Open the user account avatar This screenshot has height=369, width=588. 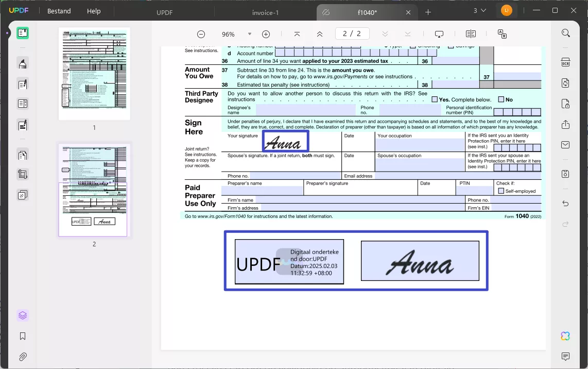pyautogui.click(x=507, y=10)
